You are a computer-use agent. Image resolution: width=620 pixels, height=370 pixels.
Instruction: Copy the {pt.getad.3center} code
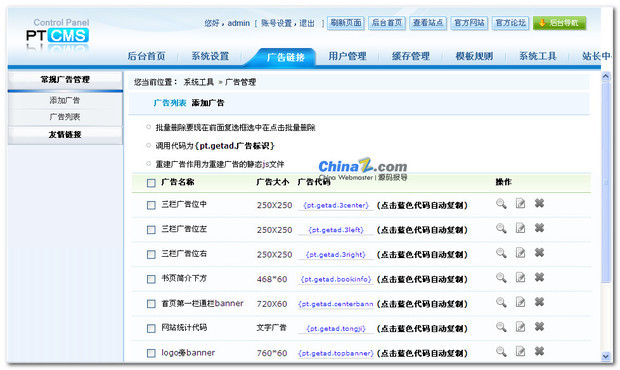tap(336, 206)
